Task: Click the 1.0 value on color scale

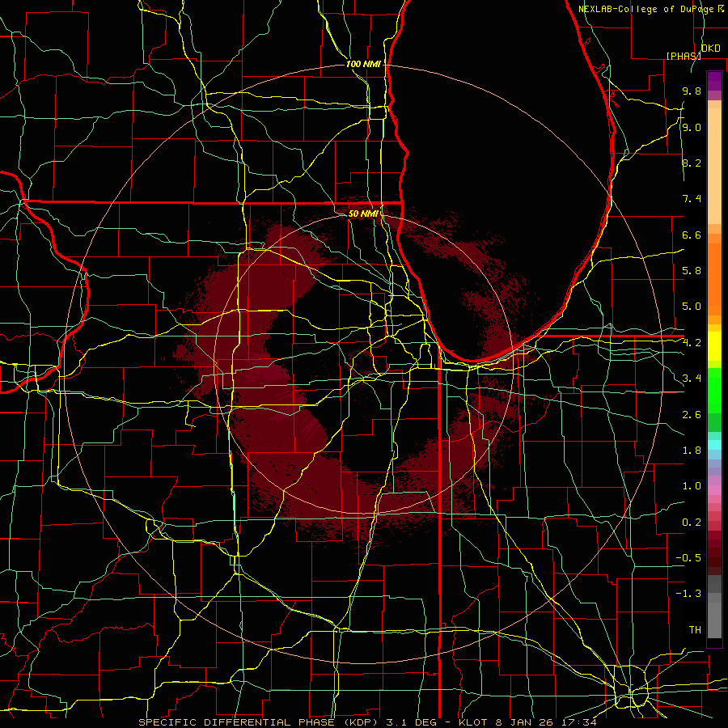Action: pos(692,487)
